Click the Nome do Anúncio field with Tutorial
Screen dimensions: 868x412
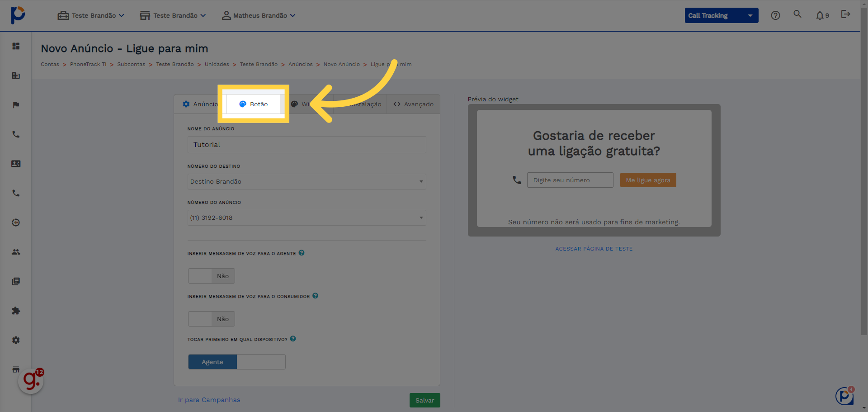[x=307, y=145]
